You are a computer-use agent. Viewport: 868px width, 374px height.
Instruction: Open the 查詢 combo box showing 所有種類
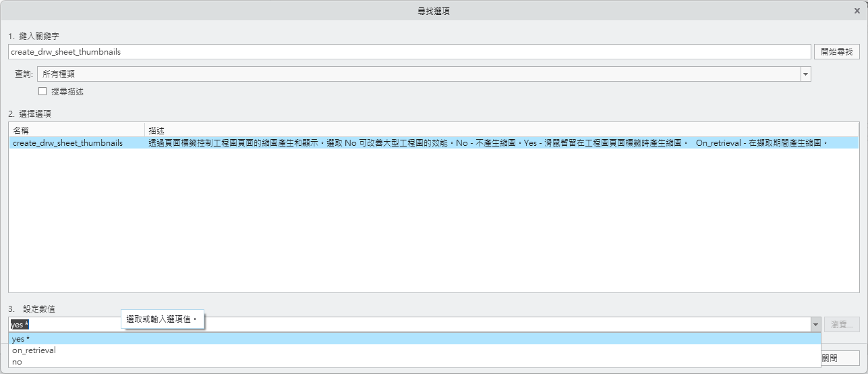tap(418, 74)
